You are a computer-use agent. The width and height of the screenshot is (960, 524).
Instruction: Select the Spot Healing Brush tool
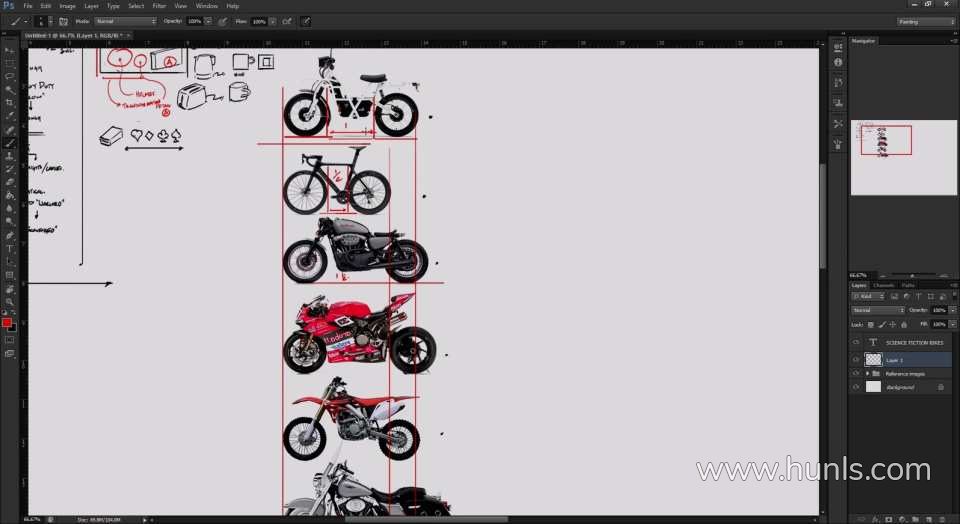9,130
